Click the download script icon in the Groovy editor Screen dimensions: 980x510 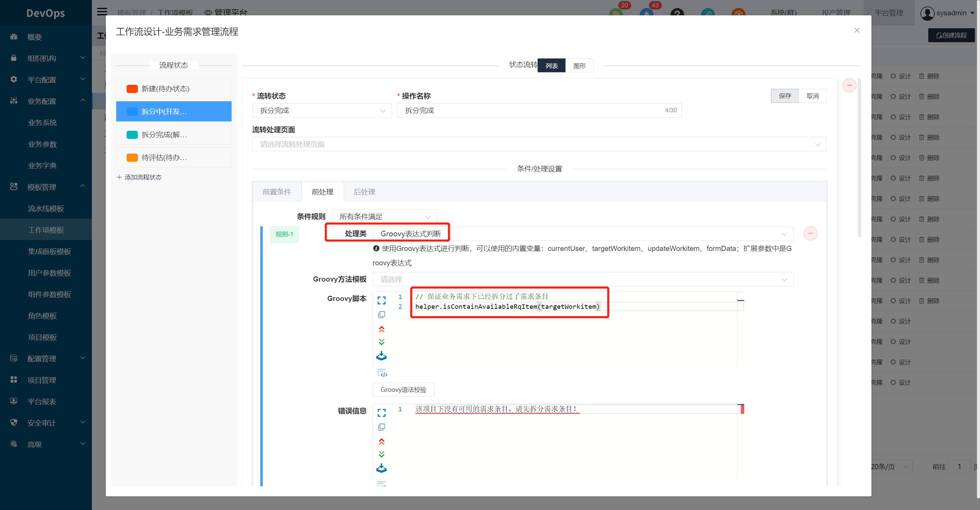(x=381, y=355)
